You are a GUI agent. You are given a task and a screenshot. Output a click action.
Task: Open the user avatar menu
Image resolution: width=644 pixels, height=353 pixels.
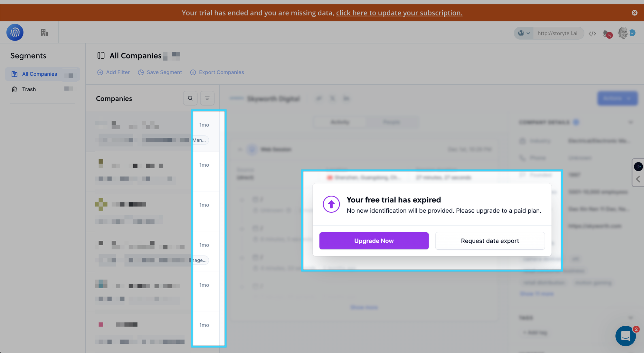(624, 33)
